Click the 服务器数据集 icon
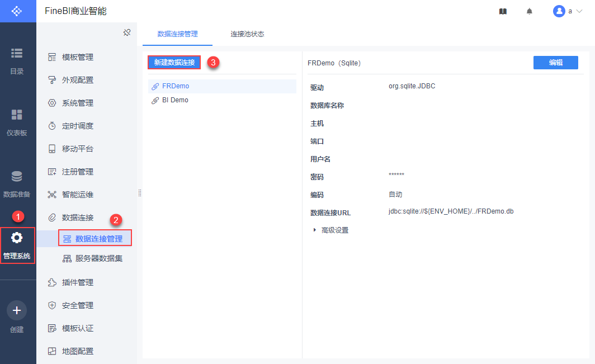595x364 pixels. [x=67, y=258]
